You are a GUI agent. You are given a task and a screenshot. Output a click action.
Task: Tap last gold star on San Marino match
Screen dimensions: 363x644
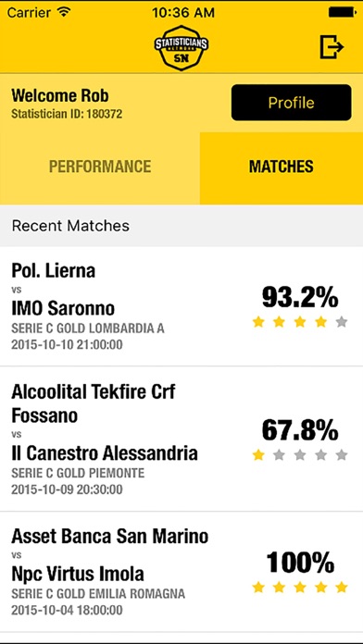click(x=341, y=588)
